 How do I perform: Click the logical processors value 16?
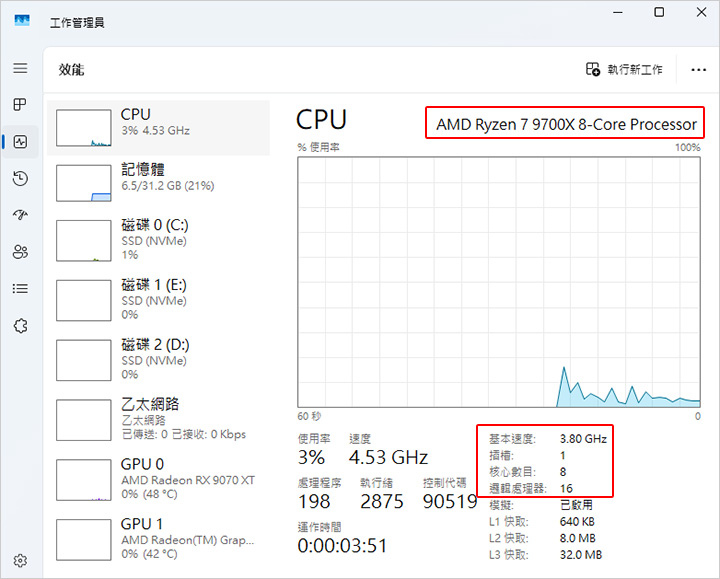[x=566, y=489]
